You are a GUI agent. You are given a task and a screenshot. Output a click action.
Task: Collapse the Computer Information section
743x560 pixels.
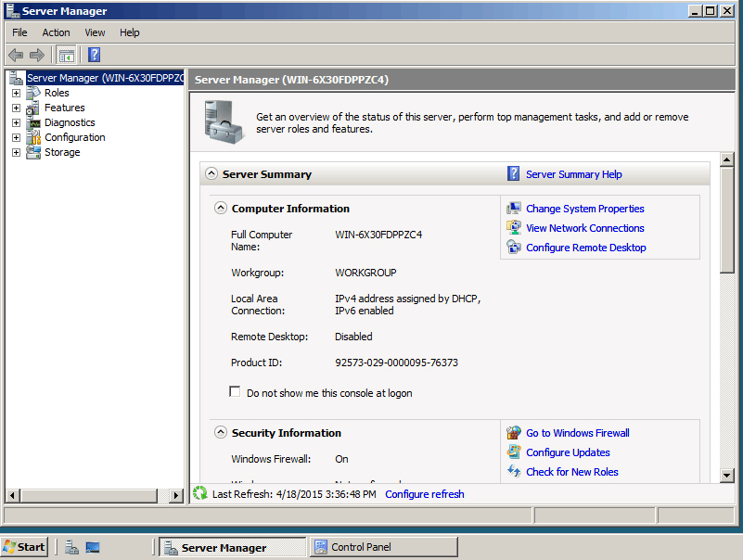point(221,208)
